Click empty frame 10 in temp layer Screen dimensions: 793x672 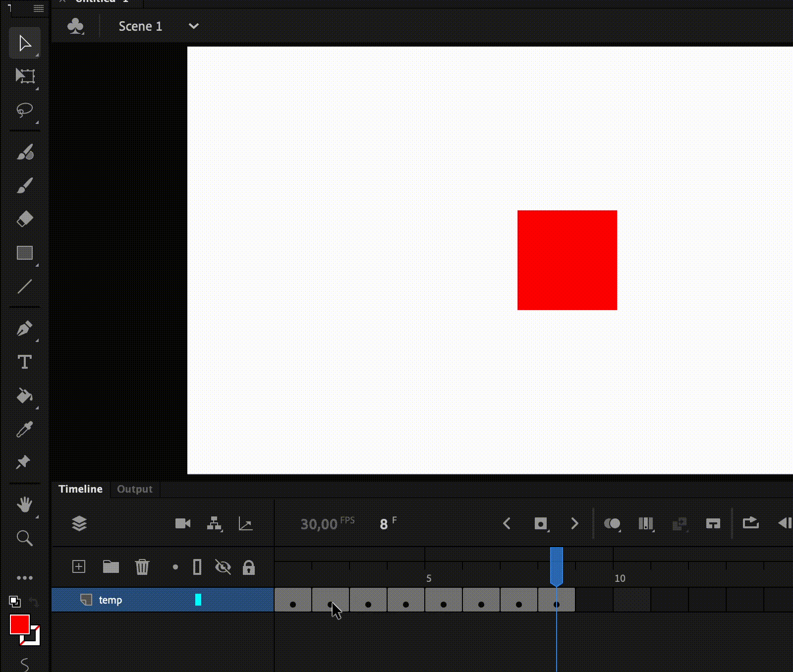pyautogui.click(x=632, y=600)
